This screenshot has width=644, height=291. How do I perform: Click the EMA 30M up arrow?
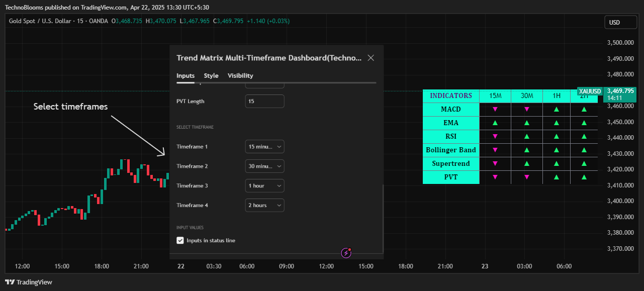click(x=527, y=123)
